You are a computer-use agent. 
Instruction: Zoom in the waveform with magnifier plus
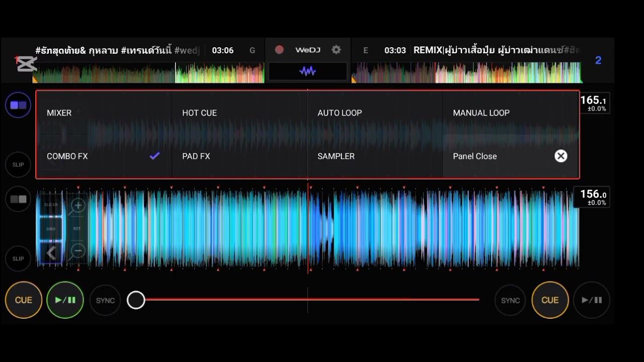[77, 205]
